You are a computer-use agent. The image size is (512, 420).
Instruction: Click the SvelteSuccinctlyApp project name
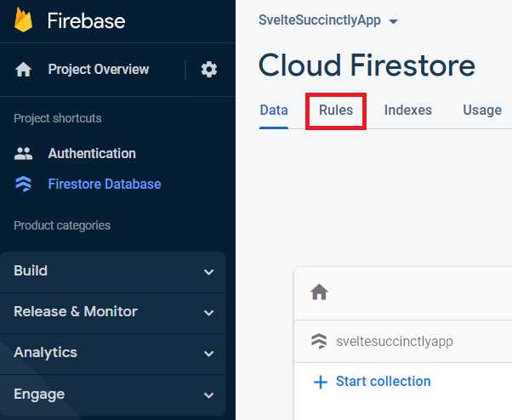[x=320, y=20]
